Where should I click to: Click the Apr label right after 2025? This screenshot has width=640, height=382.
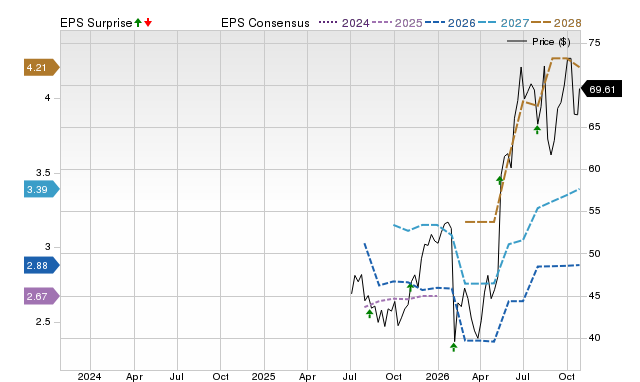point(307,377)
